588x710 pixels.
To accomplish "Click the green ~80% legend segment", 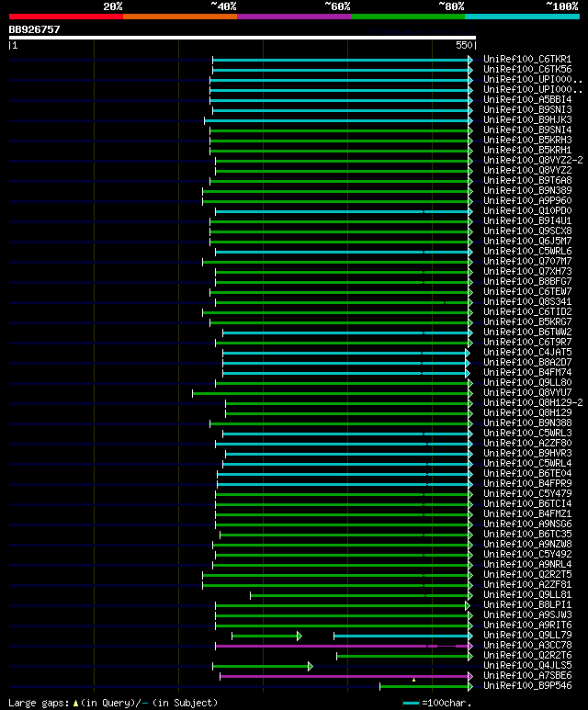I will coord(408,17).
